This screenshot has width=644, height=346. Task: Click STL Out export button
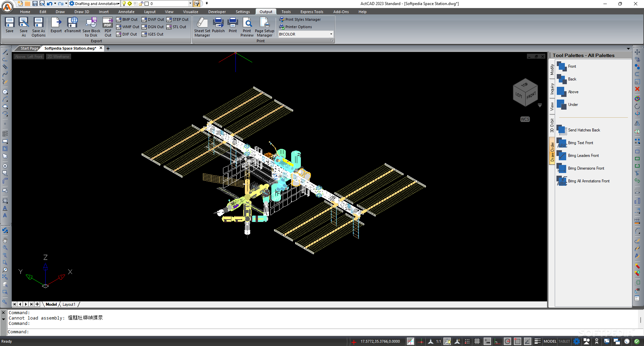tap(176, 27)
